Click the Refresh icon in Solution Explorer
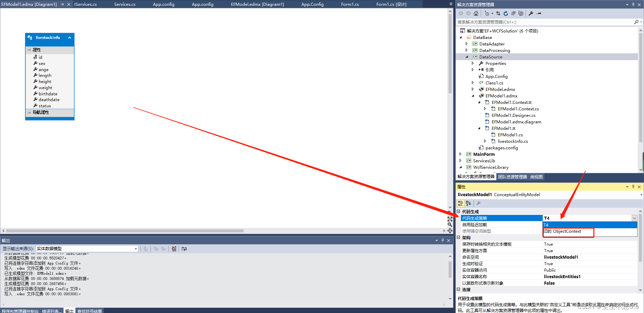Viewport: 644px width, 313px height. point(506,13)
